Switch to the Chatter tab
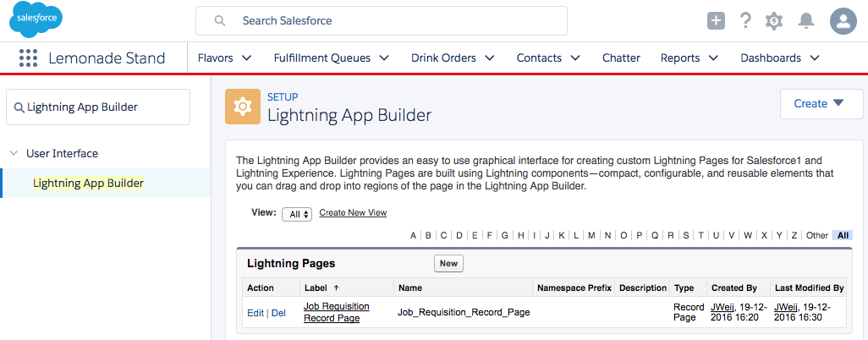868x340 pixels. click(621, 58)
